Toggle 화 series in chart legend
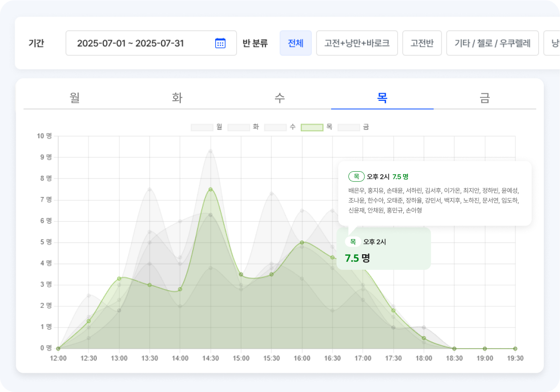This screenshot has height=392, width=560. (238, 127)
